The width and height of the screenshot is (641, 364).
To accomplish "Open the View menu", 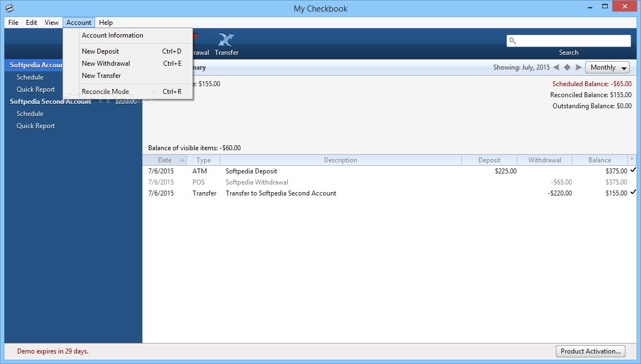I will click(x=51, y=23).
